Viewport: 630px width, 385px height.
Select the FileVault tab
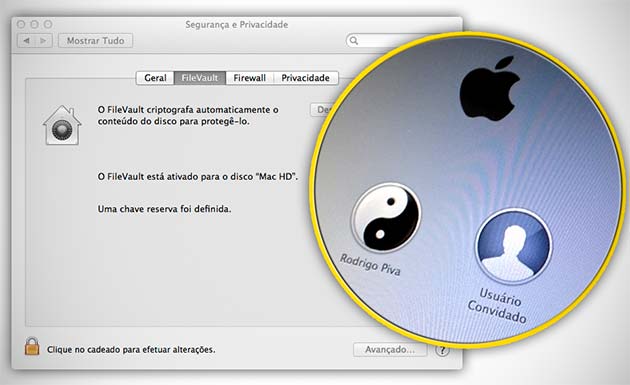200,78
